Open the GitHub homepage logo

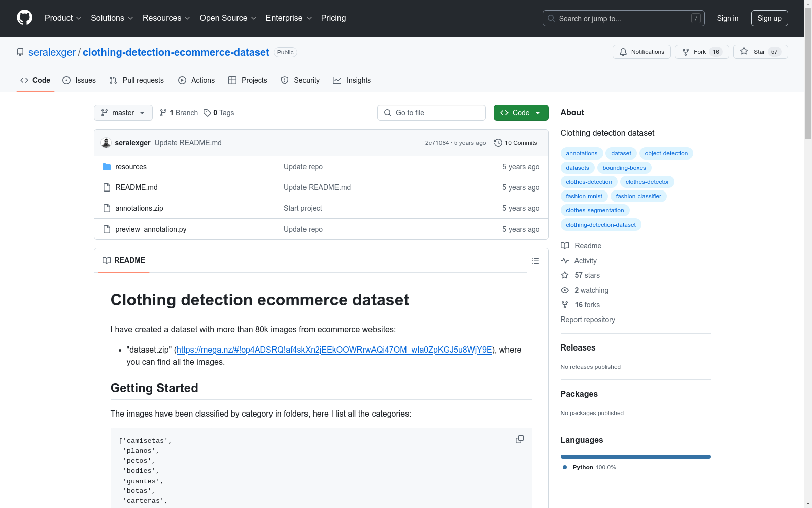click(x=24, y=18)
